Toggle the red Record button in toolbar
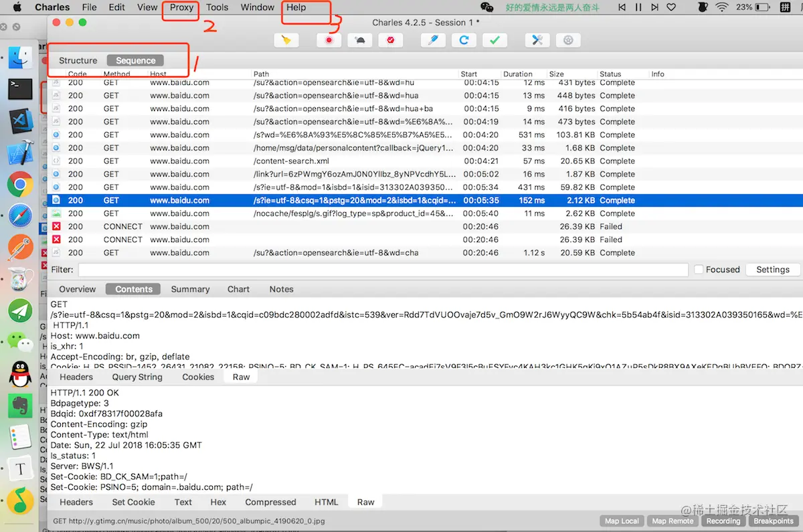The width and height of the screenshot is (803, 532). pyautogui.click(x=329, y=40)
